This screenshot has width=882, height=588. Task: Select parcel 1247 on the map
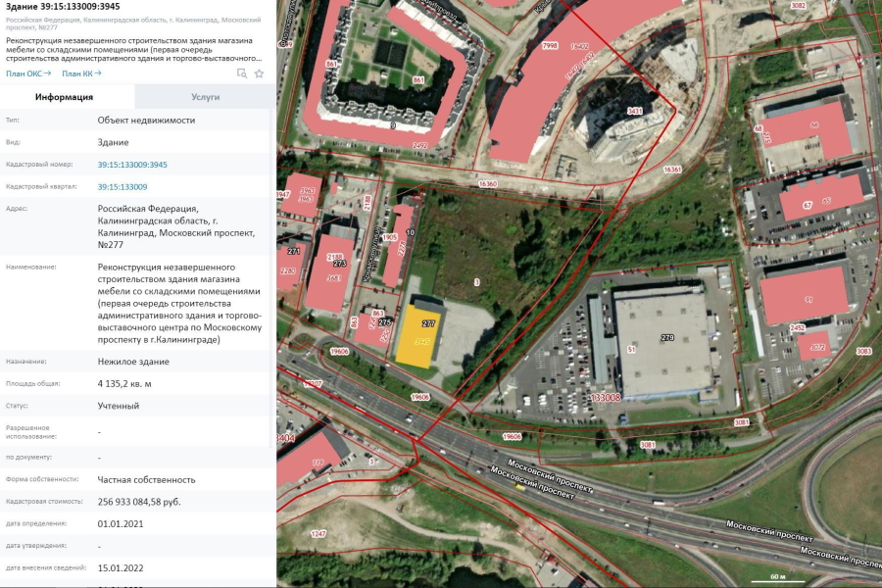pos(318,533)
